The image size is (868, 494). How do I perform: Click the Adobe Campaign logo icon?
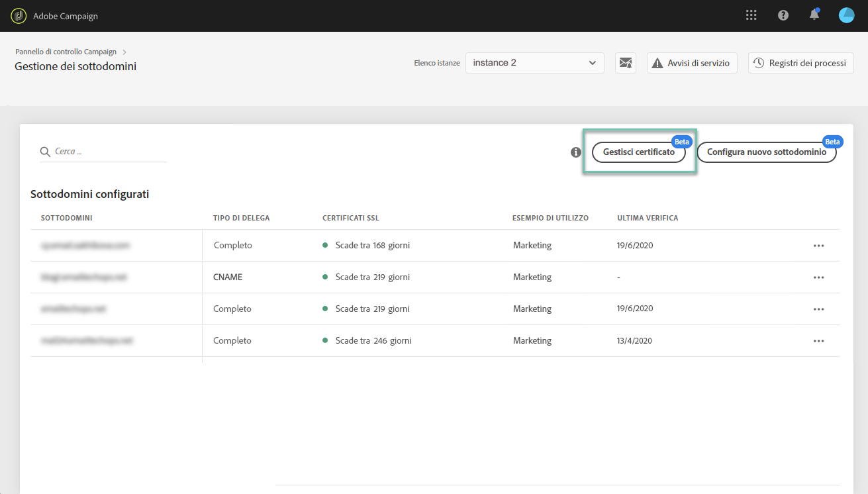pyautogui.click(x=19, y=16)
